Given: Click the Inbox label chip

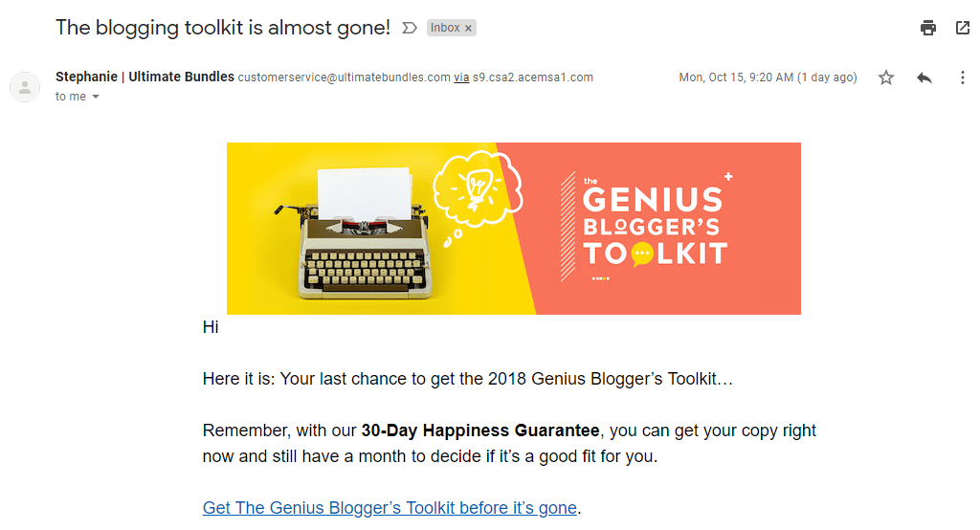Looking at the screenshot, I should tap(445, 29).
